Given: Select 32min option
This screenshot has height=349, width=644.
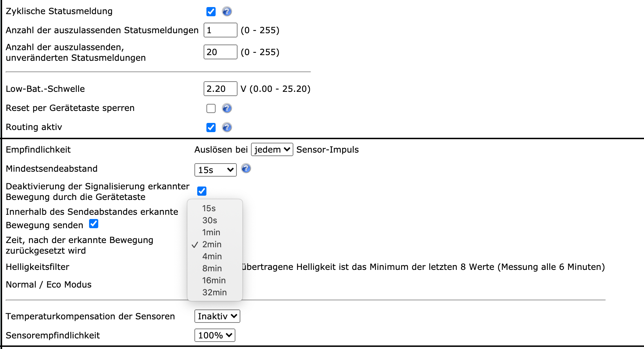Looking at the screenshot, I should coord(215,292).
